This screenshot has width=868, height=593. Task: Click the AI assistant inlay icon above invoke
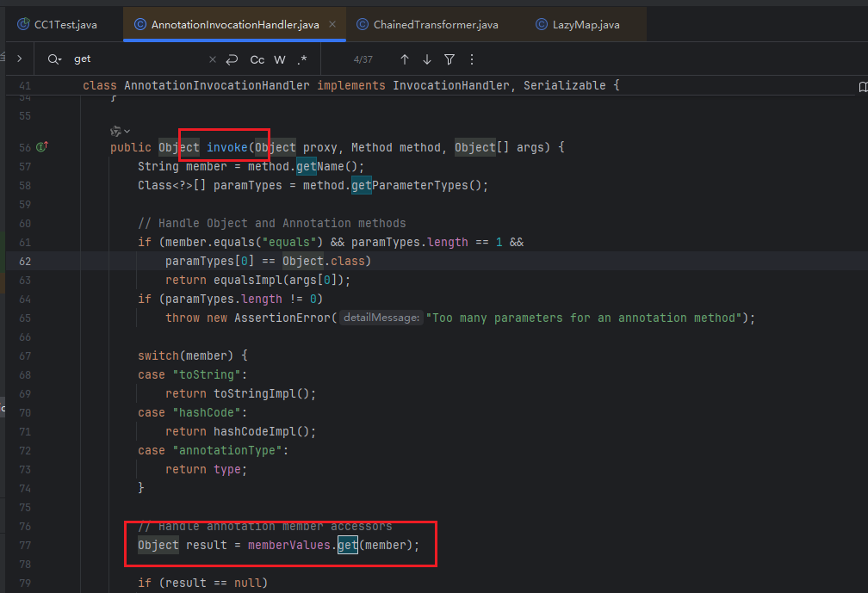tap(115, 131)
